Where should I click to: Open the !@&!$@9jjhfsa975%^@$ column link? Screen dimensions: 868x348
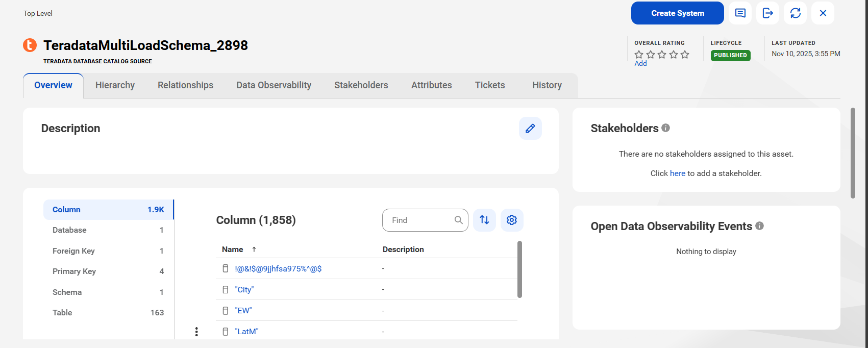pyautogui.click(x=278, y=268)
